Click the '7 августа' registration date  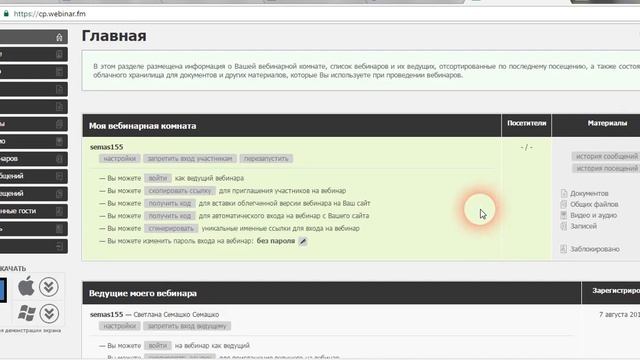pyautogui.click(x=619, y=315)
